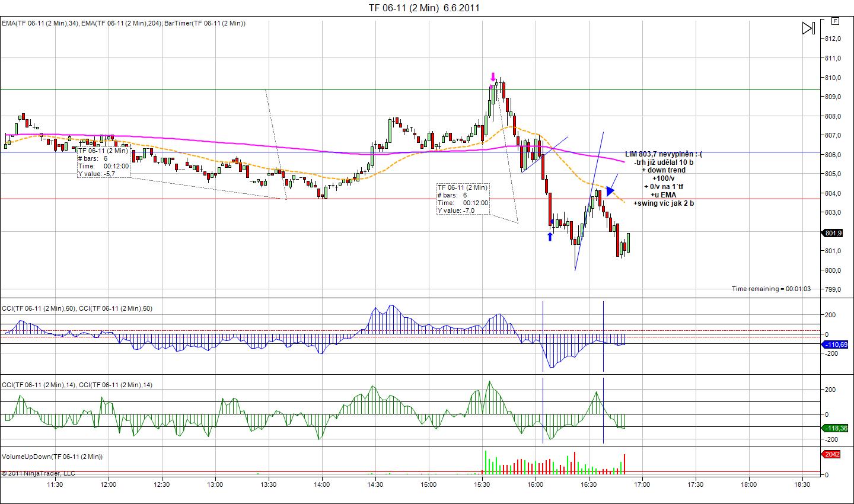
Task: Click the CCI value marker -118,36
Action: tap(835, 428)
